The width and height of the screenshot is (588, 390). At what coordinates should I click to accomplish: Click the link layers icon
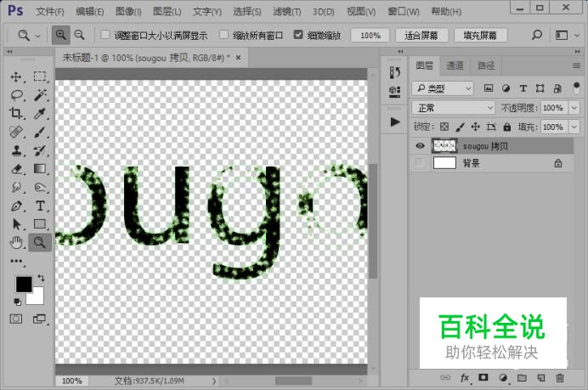point(445,377)
